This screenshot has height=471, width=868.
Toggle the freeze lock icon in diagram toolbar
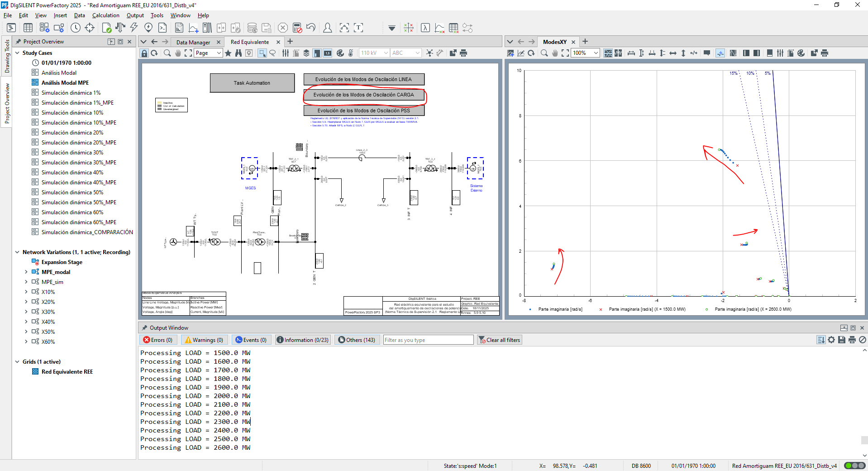[144, 53]
